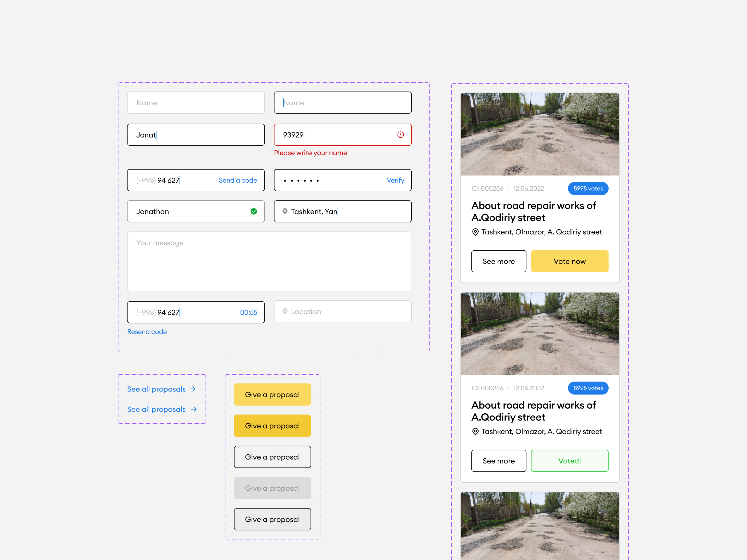The image size is (747, 560).
Task: Click the green Voted! button
Action: click(569, 461)
